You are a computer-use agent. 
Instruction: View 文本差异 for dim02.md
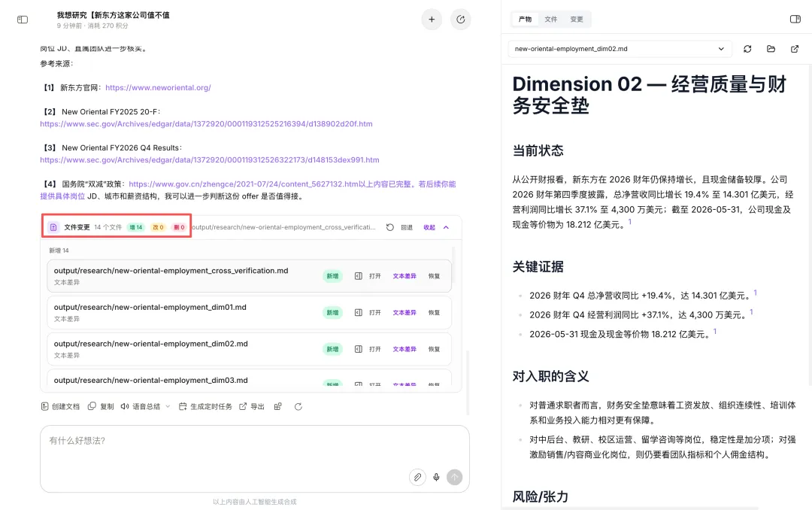404,349
